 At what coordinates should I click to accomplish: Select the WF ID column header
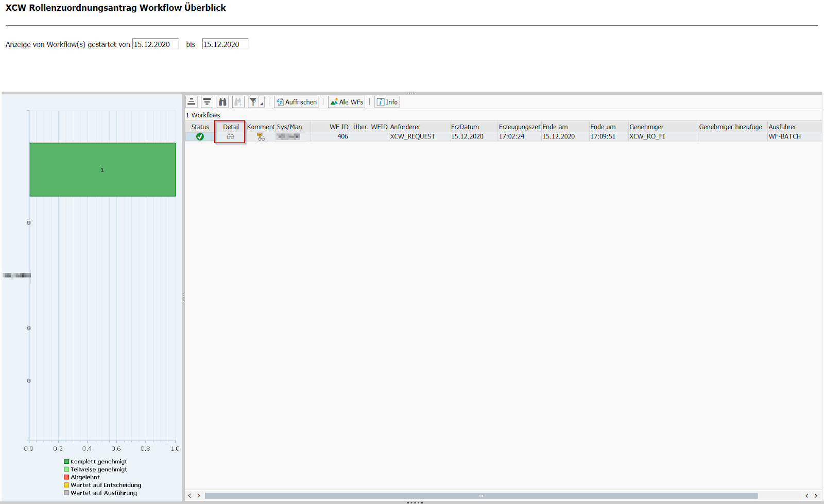[331, 127]
